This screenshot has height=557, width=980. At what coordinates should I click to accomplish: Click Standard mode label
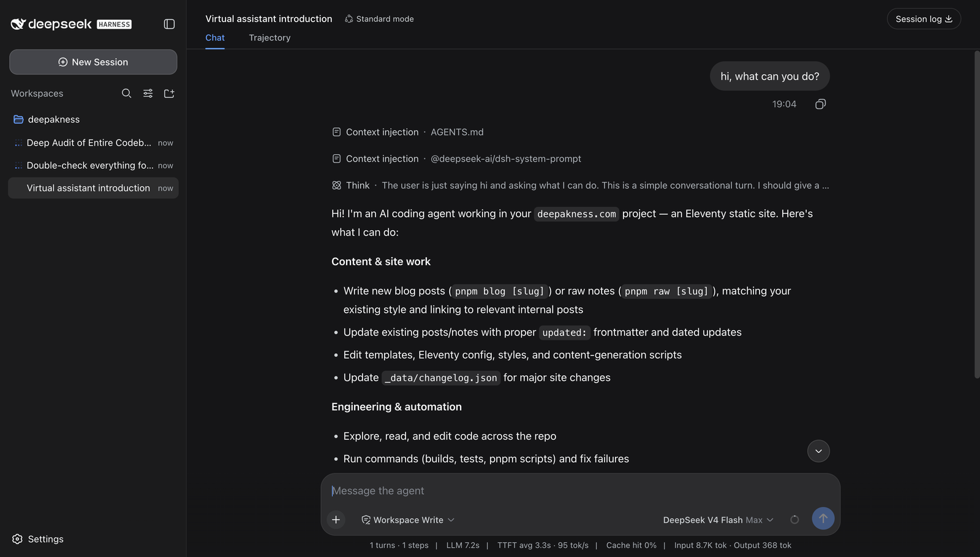(x=385, y=19)
